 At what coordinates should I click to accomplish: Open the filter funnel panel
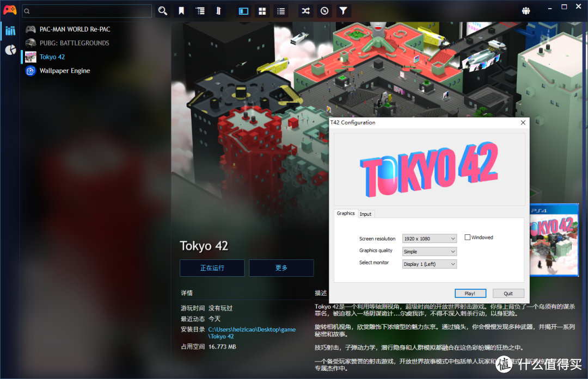coord(343,11)
